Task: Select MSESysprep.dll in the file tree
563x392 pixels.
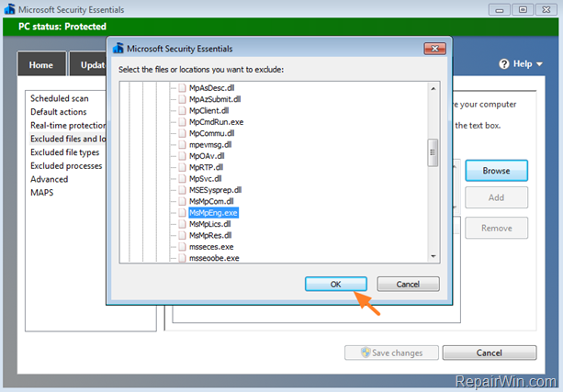Action: [215, 190]
